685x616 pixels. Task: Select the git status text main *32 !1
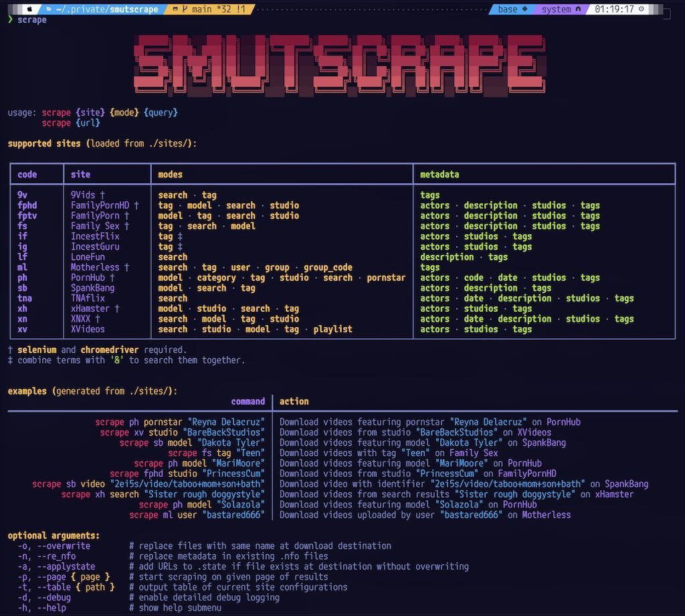pos(219,9)
